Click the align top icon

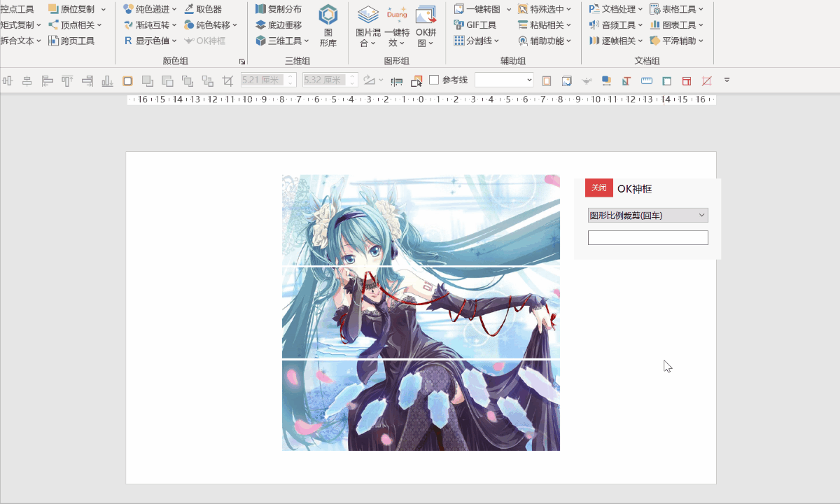(x=67, y=80)
